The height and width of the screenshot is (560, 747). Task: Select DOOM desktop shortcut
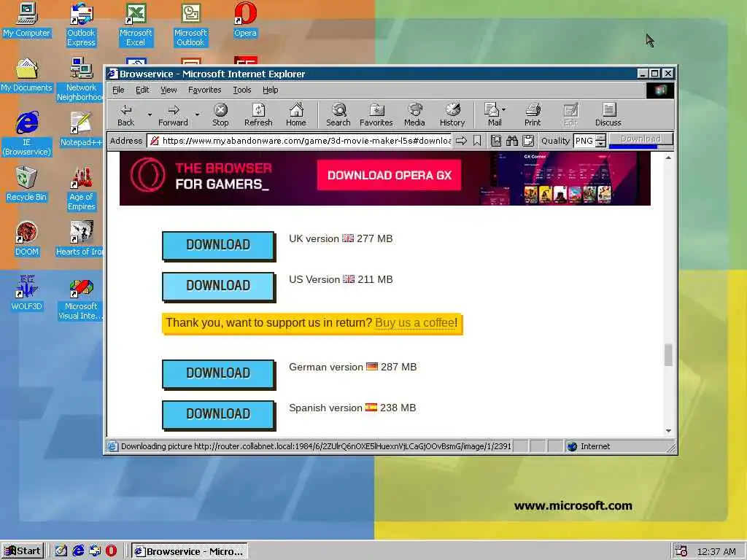(26, 238)
